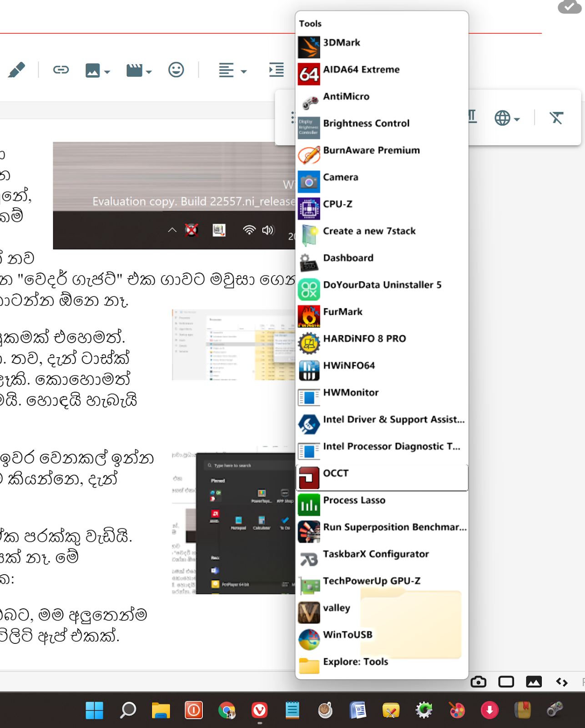Open the gamepad stack on taskbar
585x728 pixels.
[555, 709]
